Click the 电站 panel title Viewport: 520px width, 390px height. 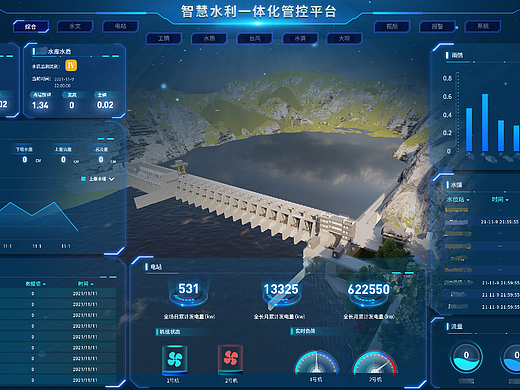click(x=156, y=267)
